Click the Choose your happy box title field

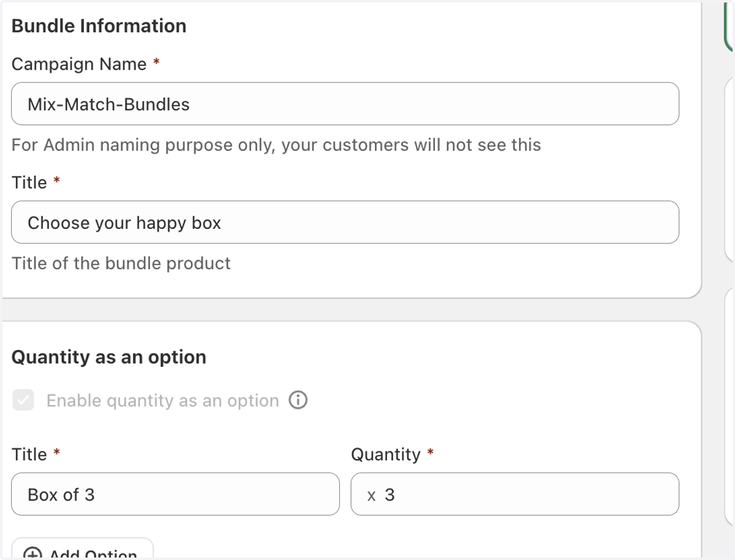(345, 223)
